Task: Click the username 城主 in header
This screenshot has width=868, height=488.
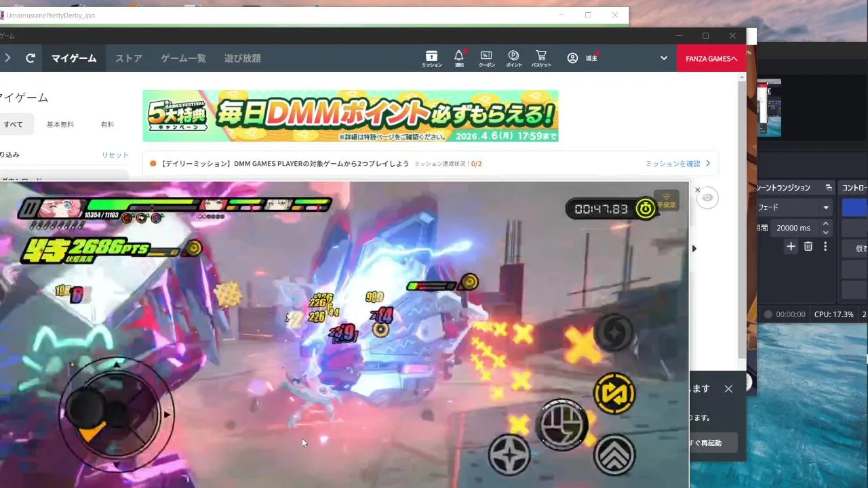Action: tap(592, 58)
